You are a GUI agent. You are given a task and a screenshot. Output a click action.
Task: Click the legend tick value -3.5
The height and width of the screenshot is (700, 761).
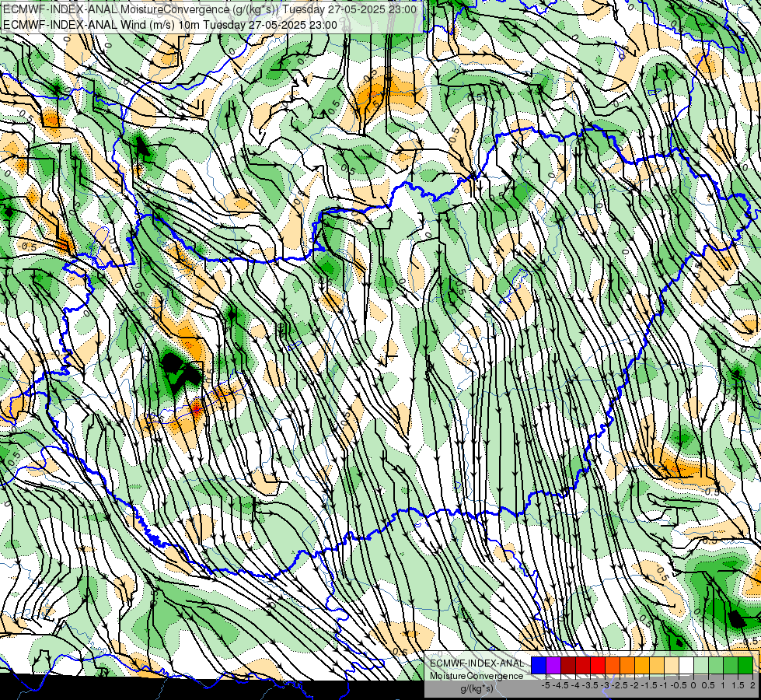pos(592,685)
